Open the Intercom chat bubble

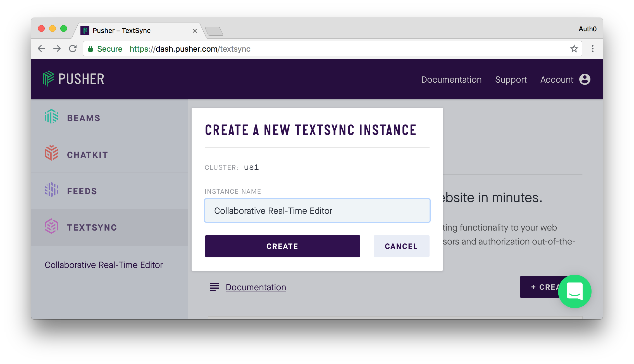tap(575, 291)
